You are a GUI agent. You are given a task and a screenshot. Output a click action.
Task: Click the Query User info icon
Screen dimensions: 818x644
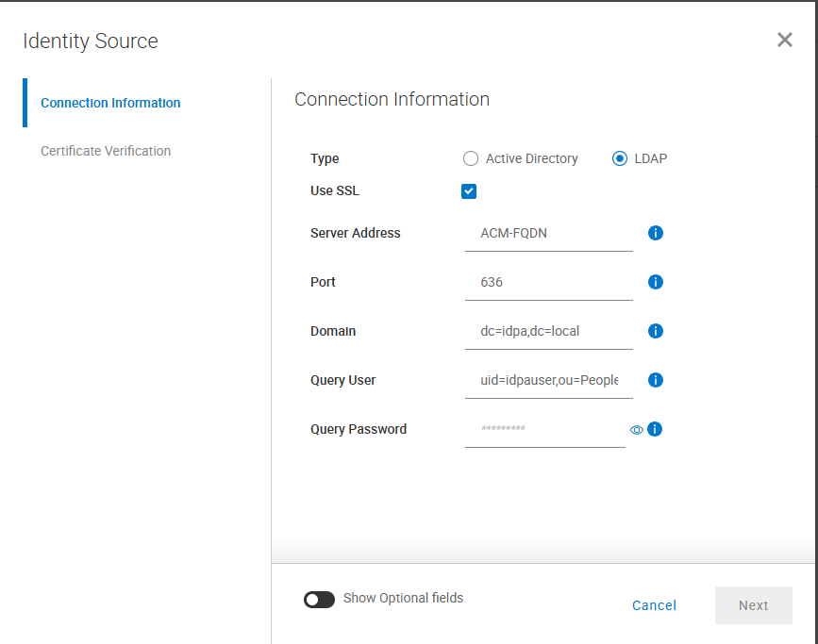click(656, 380)
